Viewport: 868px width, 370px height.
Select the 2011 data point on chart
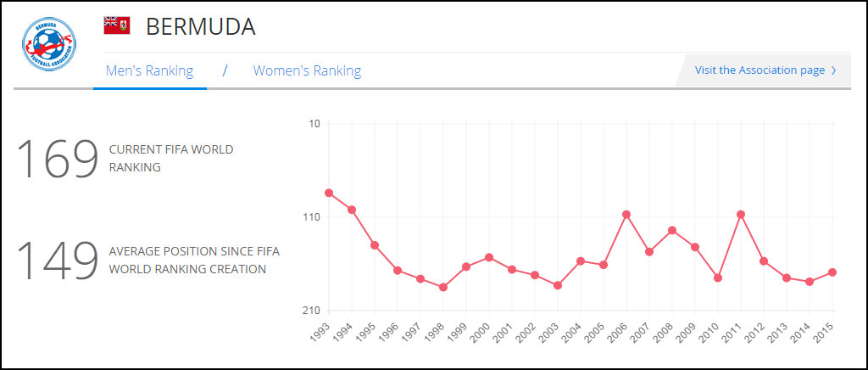[x=741, y=214]
